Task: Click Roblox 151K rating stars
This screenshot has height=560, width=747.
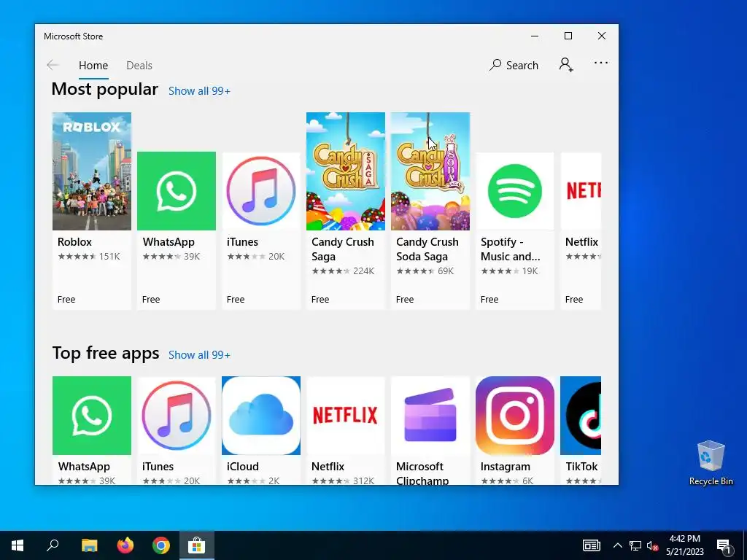Action: pos(89,257)
